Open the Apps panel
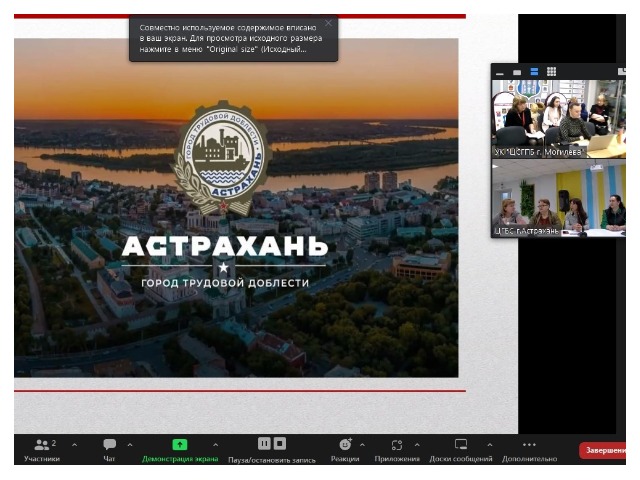The image size is (640, 480). click(x=397, y=451)
